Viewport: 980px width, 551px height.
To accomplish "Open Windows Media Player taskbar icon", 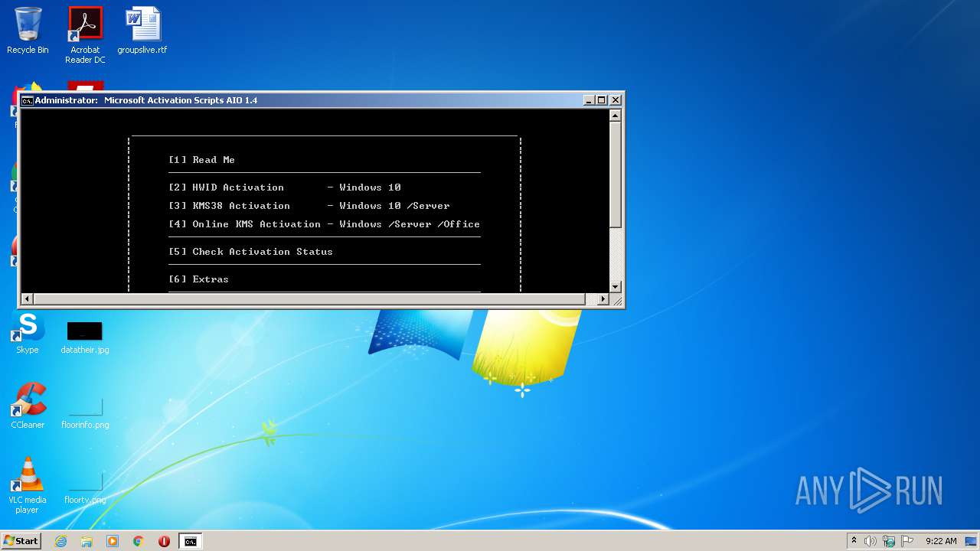I will (113, 541).
